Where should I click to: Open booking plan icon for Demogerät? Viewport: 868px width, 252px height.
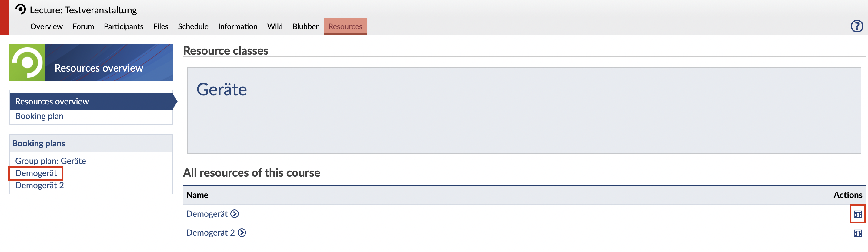858,214
